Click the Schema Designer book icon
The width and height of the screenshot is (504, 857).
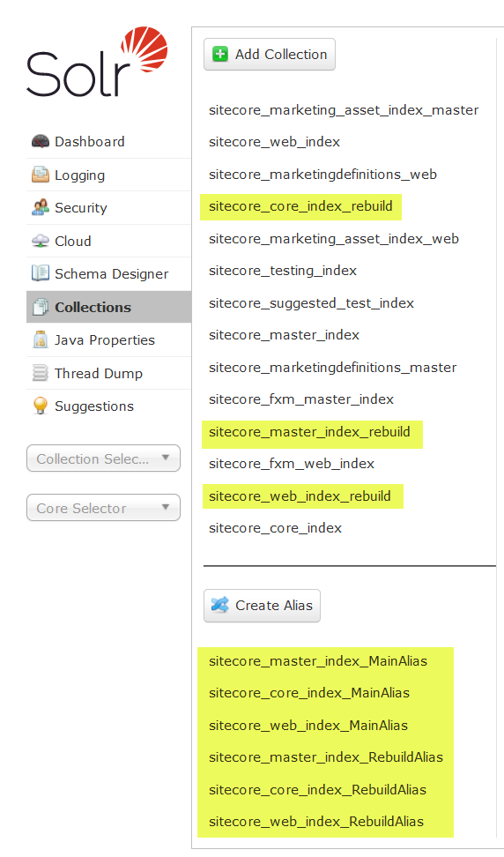point(41,273)
